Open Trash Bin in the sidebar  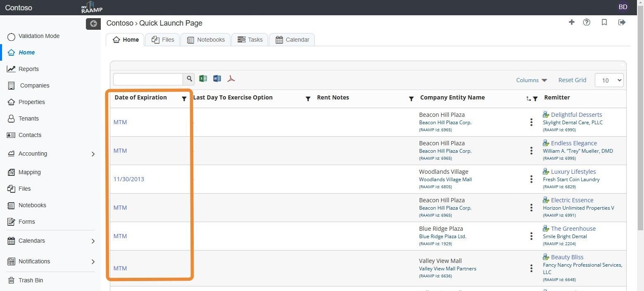point(31,280)
